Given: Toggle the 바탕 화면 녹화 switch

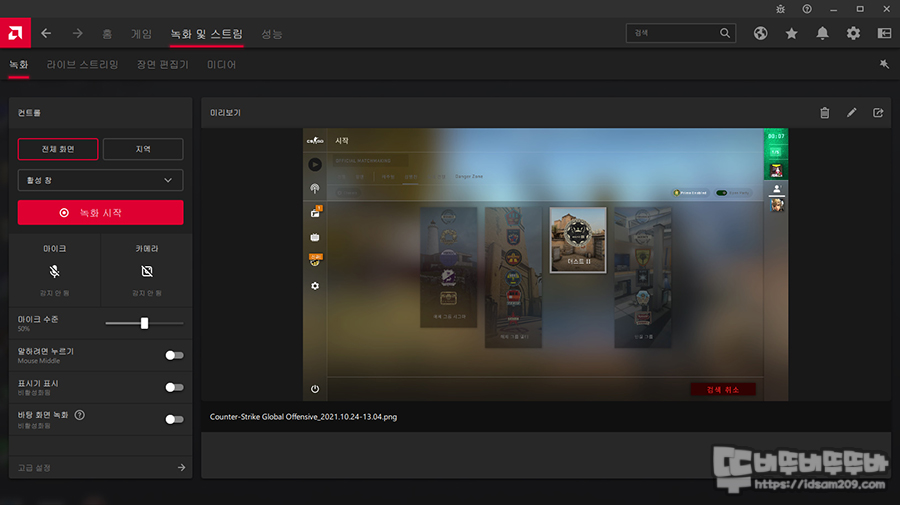Looking at the screenshot, I should pos(174,419).
